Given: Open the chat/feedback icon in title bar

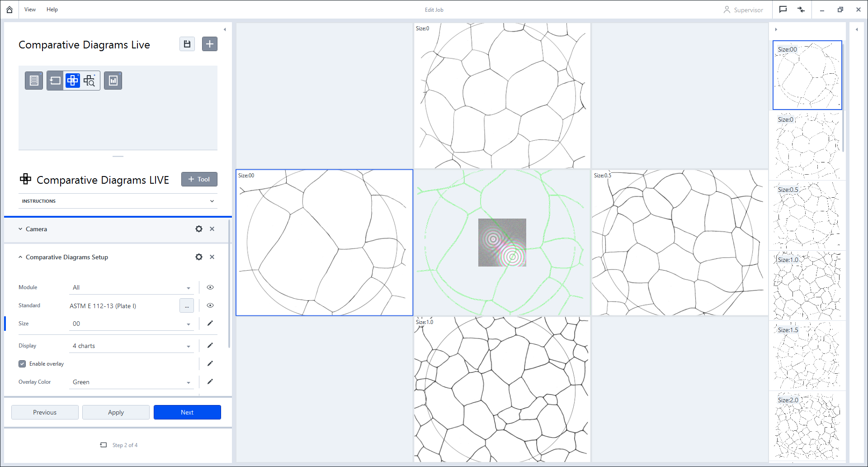Looking at the screenshot, I should point(783,10).
